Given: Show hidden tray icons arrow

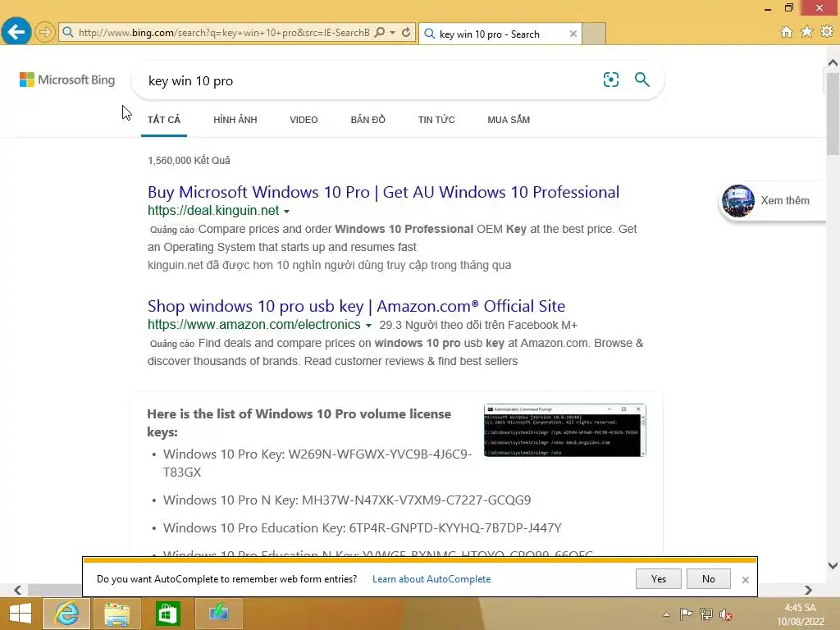Looking at the screenshot, I should [666, 614].
